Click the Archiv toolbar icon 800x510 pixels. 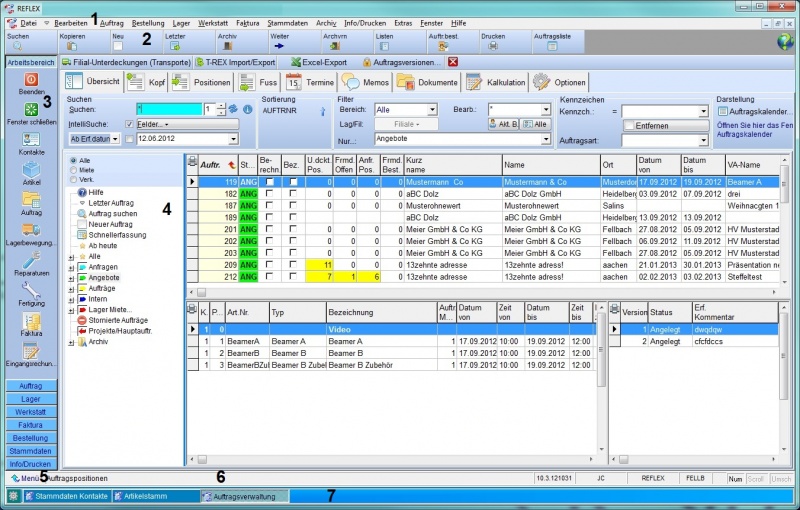228,46
